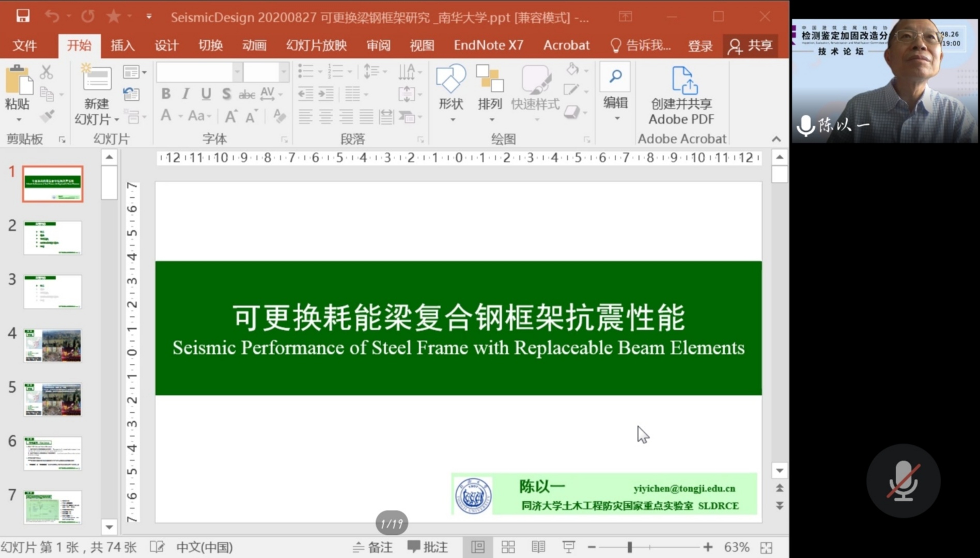
Task: Switch to the Slide Show tab
Action: 316,45
